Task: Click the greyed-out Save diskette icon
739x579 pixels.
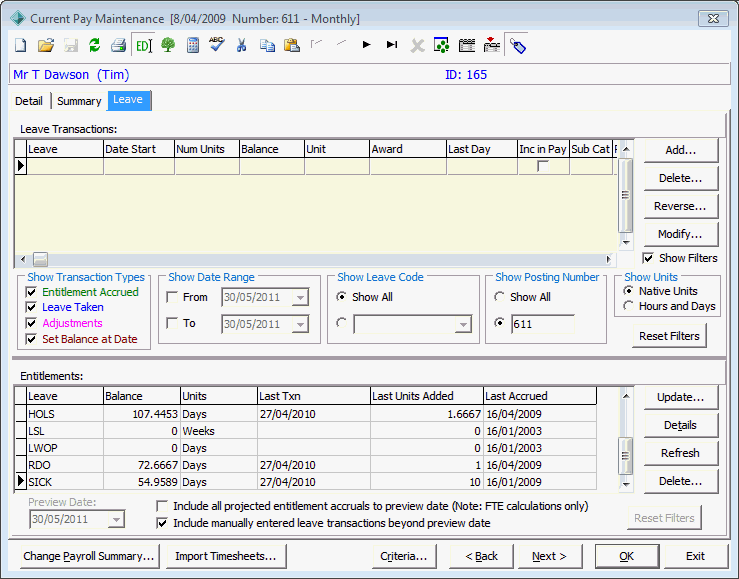Action: pyautogui.click(x=71, y=46)
